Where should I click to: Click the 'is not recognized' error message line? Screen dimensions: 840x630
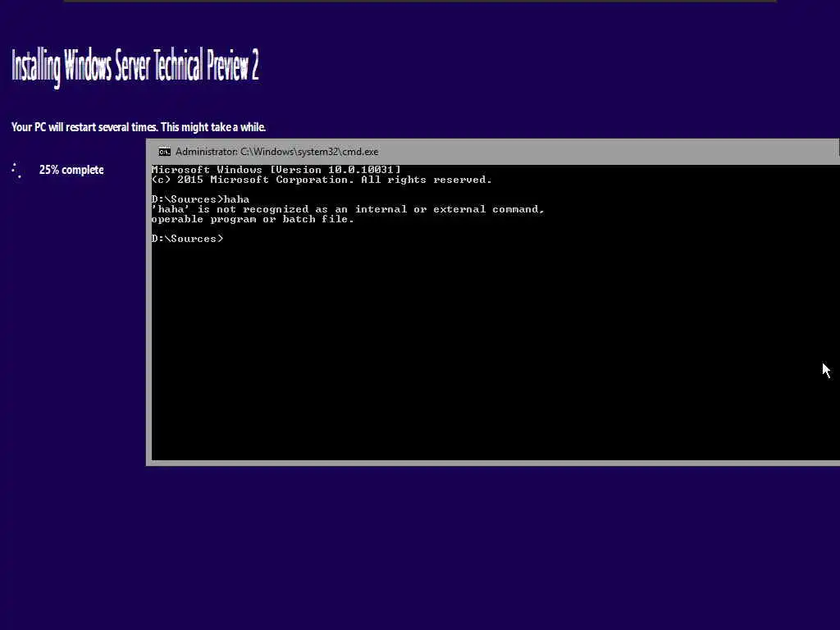tap(348, 209)
